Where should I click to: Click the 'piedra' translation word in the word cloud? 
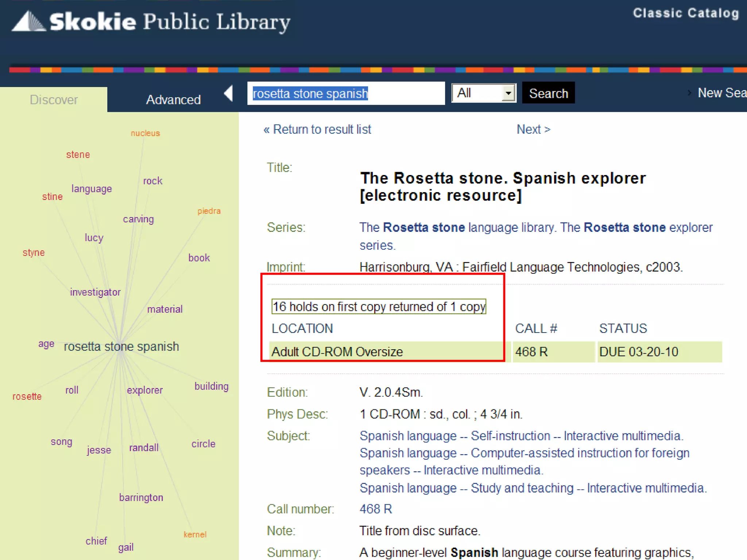[x=209, y=211]
